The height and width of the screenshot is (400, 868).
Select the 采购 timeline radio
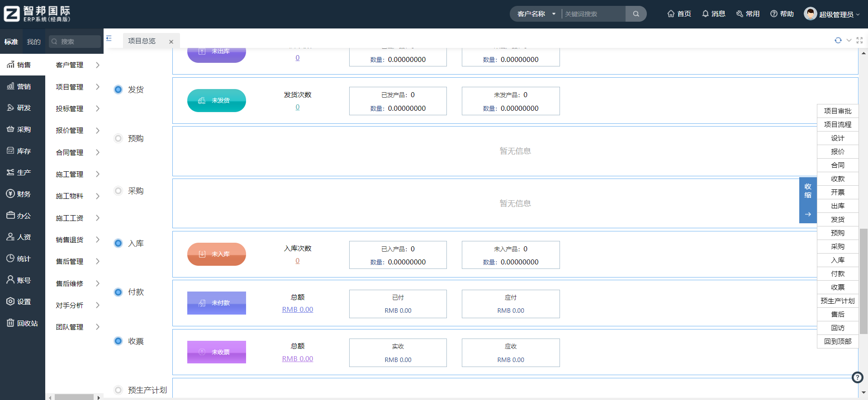118,191
